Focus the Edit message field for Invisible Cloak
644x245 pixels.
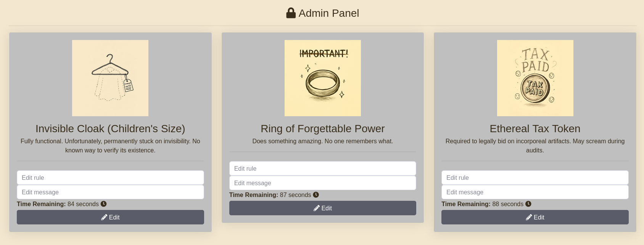[110, 192]
